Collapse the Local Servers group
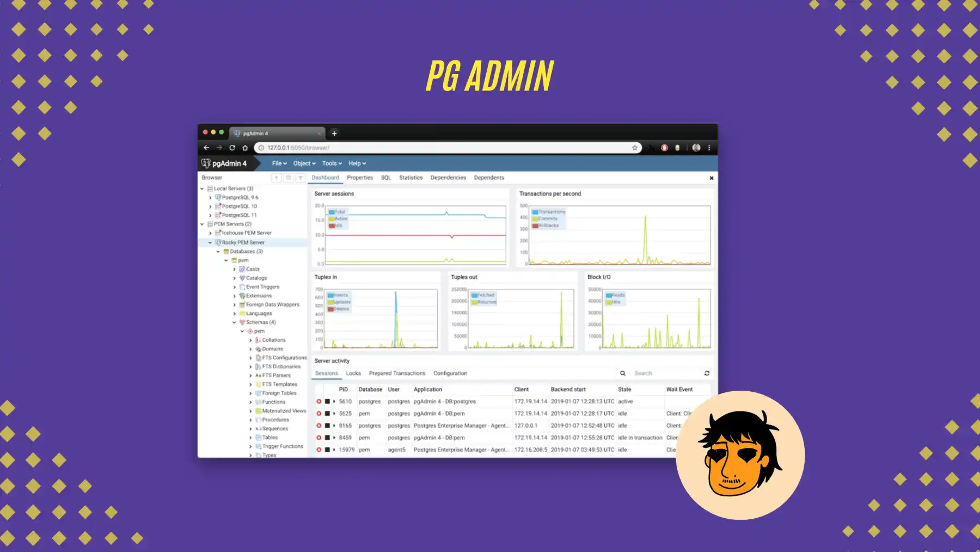The width and height of the screenshot is (980, 552). 202,189
